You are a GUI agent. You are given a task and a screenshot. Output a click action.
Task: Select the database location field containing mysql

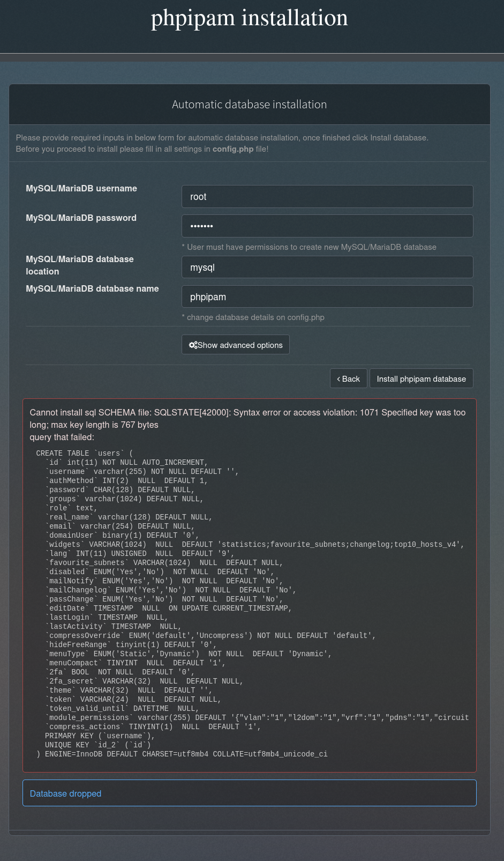point(327,268)
